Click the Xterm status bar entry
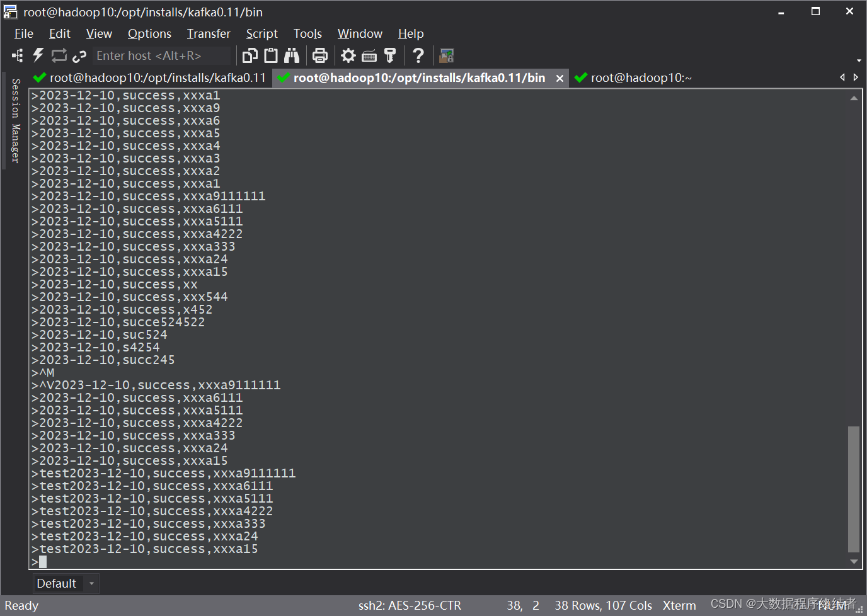The height and width of the screenshot is (616, 867). pyautogui.click(x=679, y=605)
